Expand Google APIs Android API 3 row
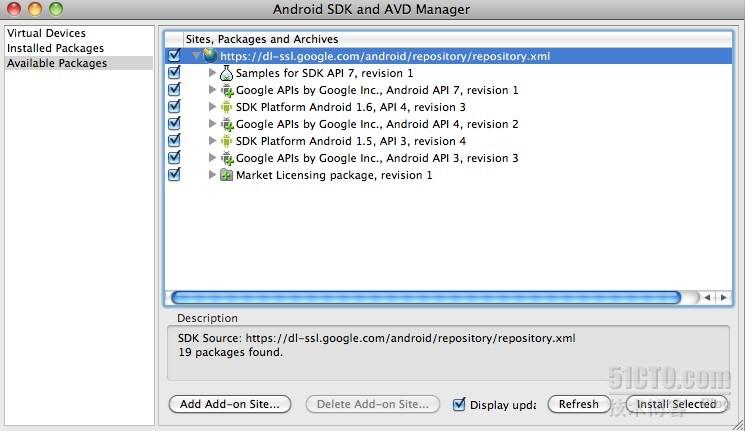Image resolution: width=745 pixels, height=431 pixels. 212,158
